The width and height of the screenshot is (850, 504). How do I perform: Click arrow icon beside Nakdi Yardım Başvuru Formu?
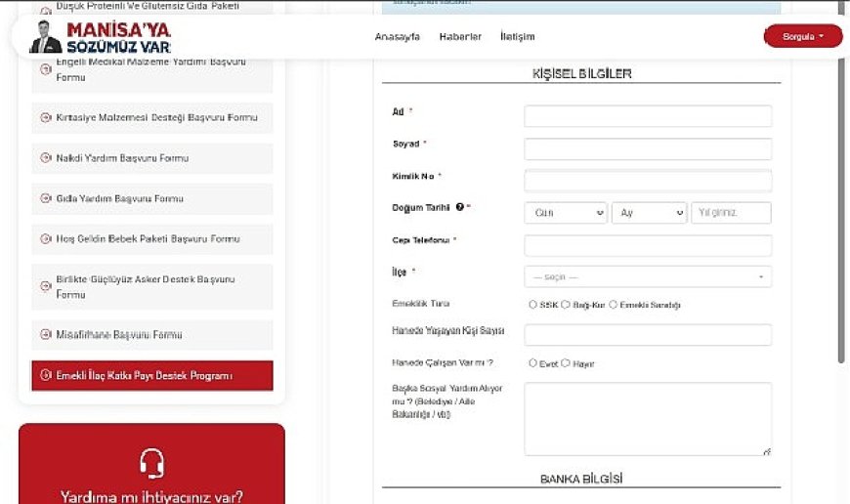click(x=45, y=158)
